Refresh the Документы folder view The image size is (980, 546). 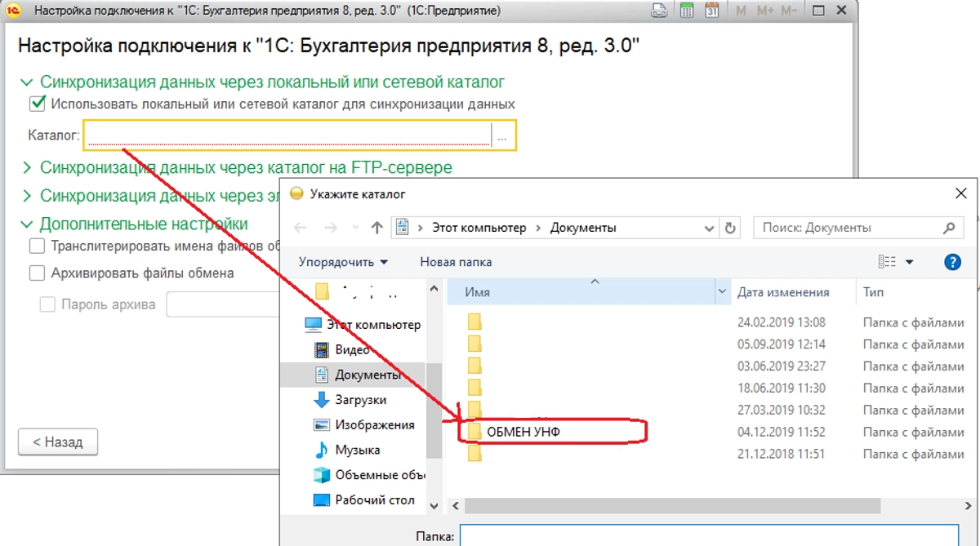(x=731, y=229)
